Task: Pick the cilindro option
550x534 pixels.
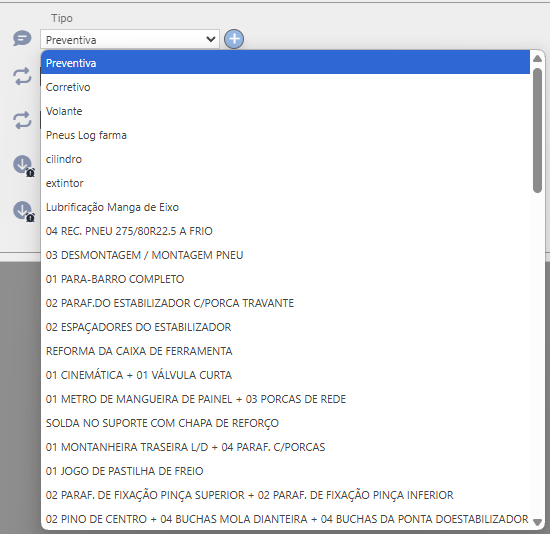Action: click(x=285, y=159)
